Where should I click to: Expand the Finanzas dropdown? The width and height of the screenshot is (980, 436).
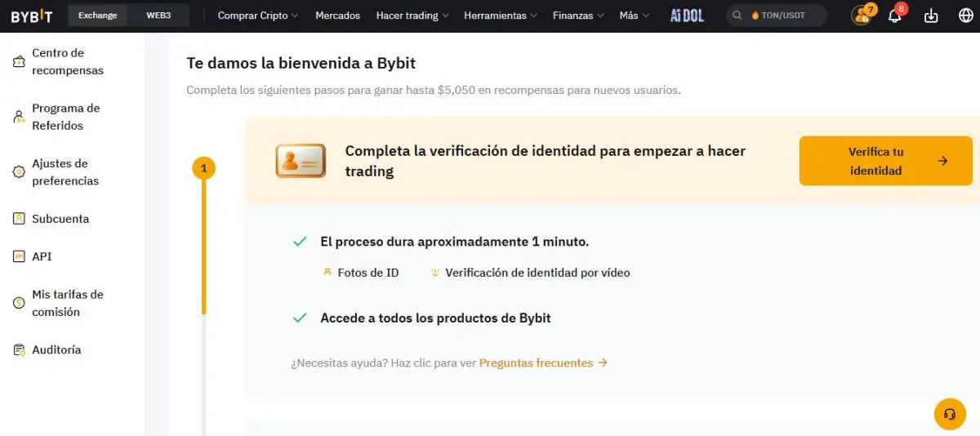coord(578,16)
